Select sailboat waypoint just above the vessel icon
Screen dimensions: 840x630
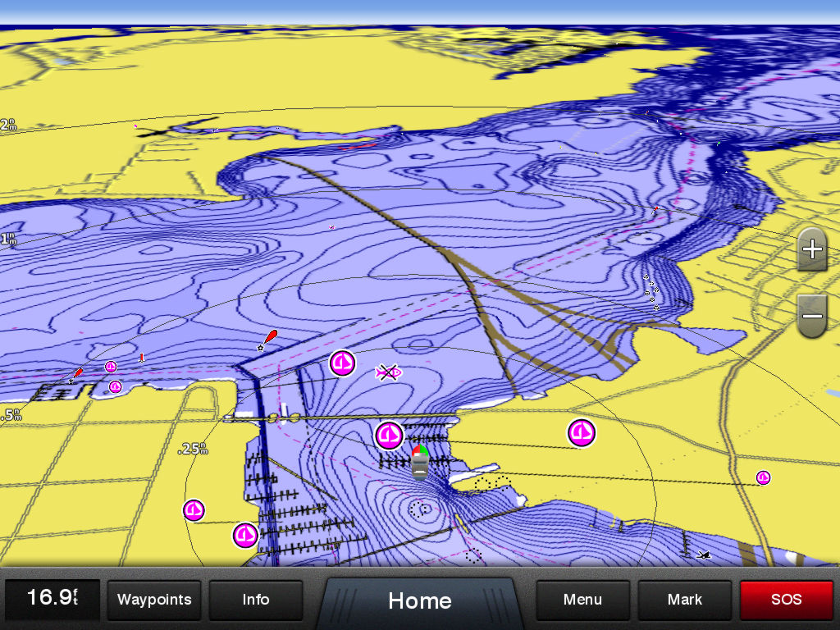pos(389,435)
